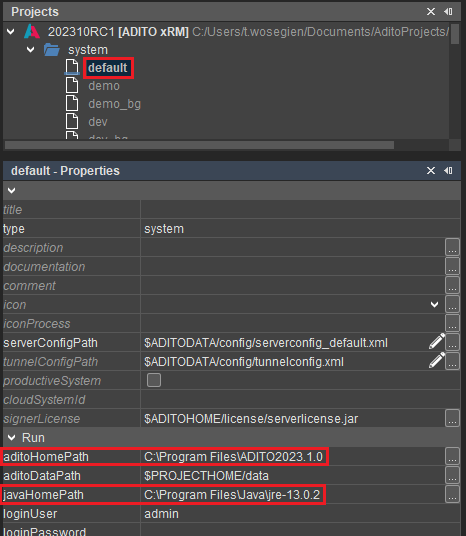Viewport: 466px width, 536px height.
Task: Click the pencil icon for tunnelConfigPath
Action: pos(437,361)
